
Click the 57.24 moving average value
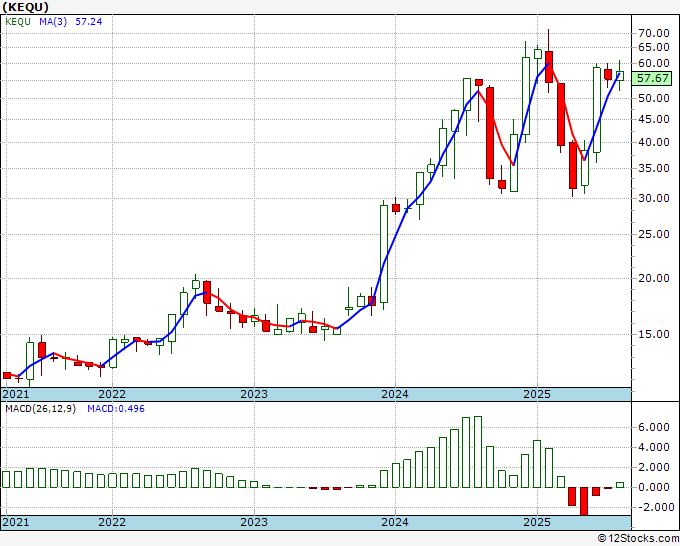[88, 22]
